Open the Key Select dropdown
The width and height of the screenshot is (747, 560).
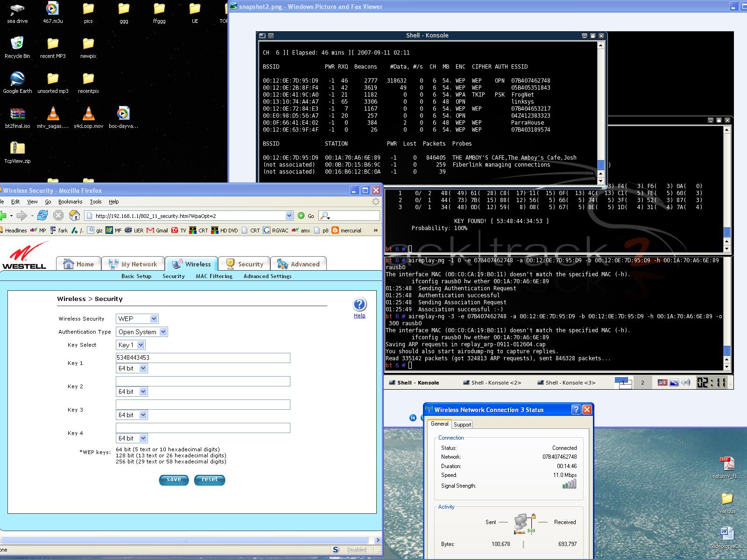(131, 345)
